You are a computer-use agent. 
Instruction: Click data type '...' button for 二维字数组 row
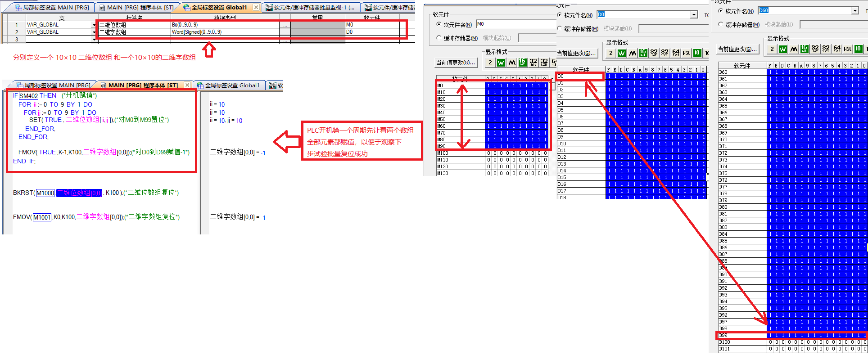(x=285, y=32)
